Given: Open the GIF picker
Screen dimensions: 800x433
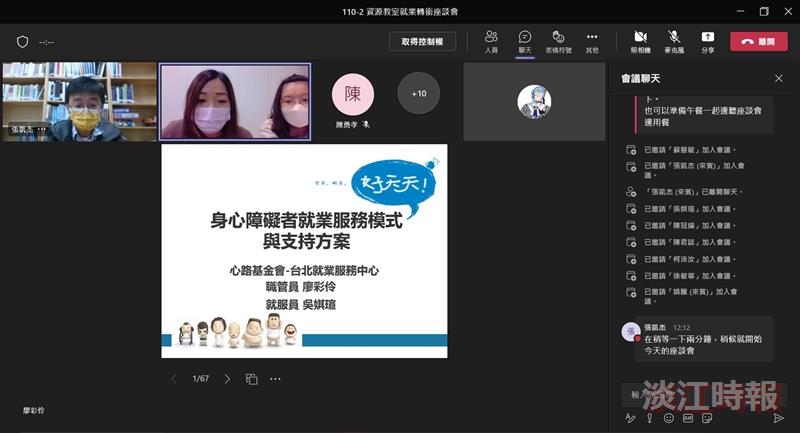Looking at the screenshot, I should coord(688,418).
